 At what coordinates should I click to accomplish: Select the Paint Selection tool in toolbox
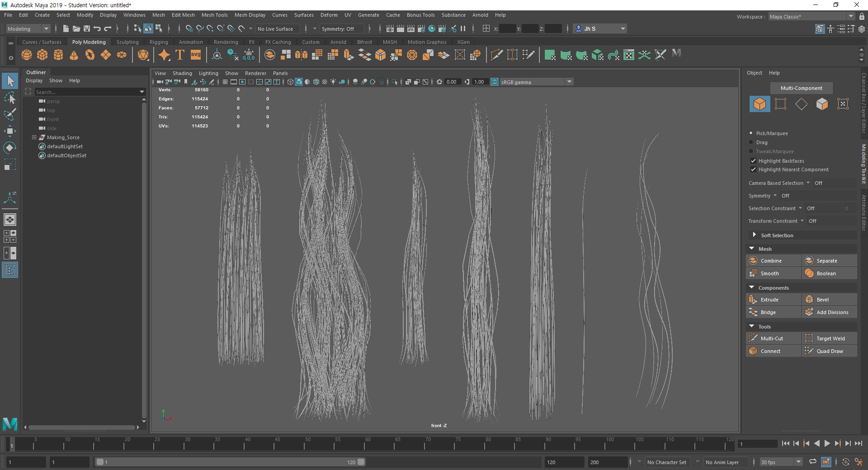(x=9, y=114)
